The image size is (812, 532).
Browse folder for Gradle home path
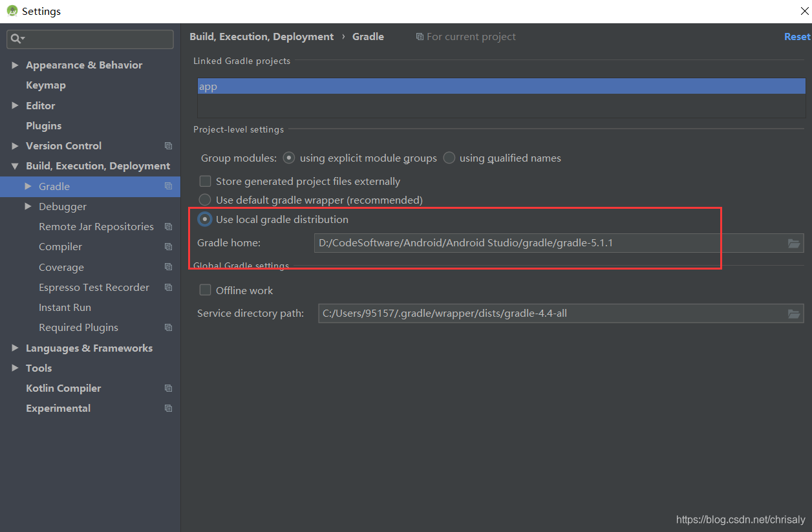pos(794,243)
